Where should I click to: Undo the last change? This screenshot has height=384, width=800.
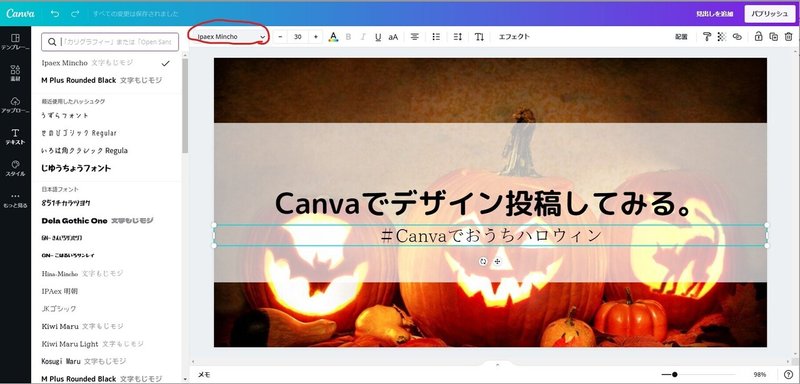[55, 14]
